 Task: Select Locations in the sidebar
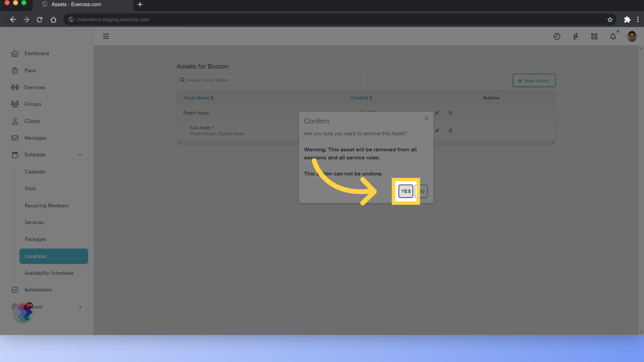click(35, 256)
